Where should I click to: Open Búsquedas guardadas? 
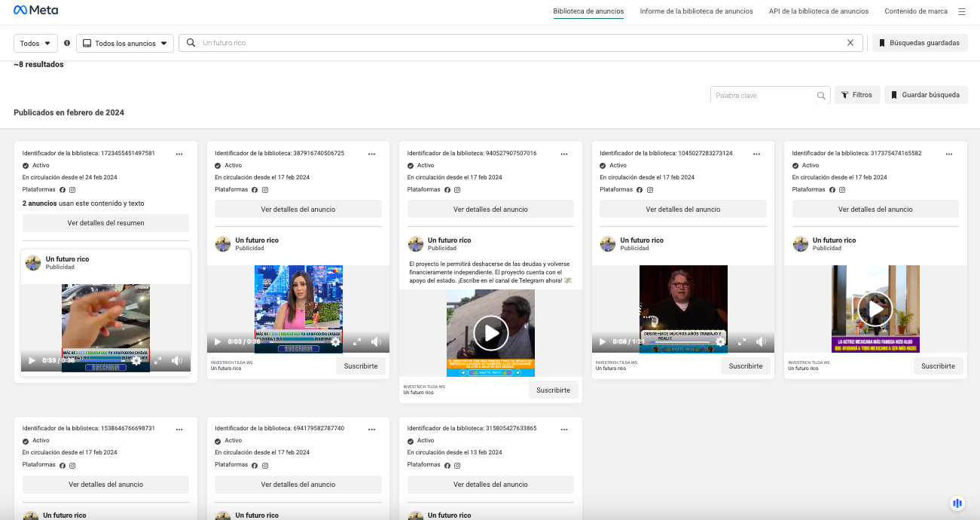point(920,43)
